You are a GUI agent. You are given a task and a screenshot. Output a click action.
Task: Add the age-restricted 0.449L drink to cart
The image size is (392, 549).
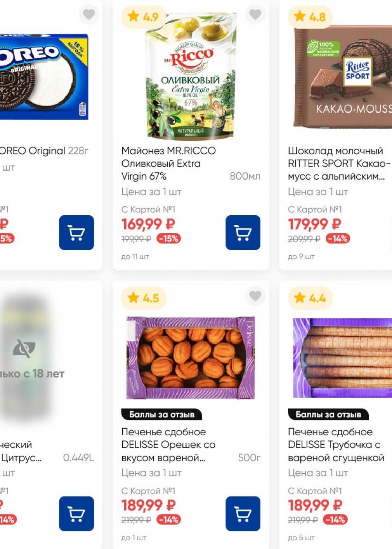point(76,514)
